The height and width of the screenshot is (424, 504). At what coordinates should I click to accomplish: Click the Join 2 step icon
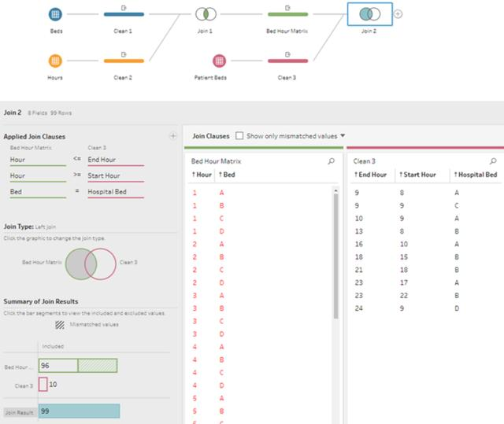tap(369, 14)
